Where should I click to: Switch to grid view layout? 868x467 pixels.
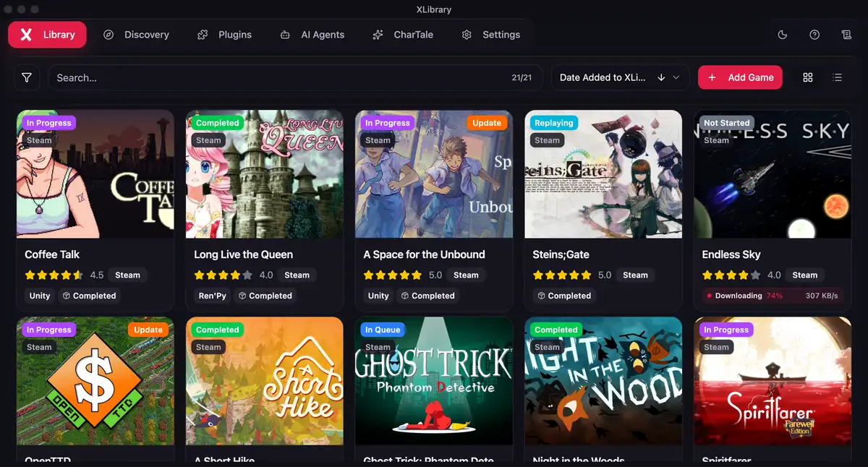point(808,77)
